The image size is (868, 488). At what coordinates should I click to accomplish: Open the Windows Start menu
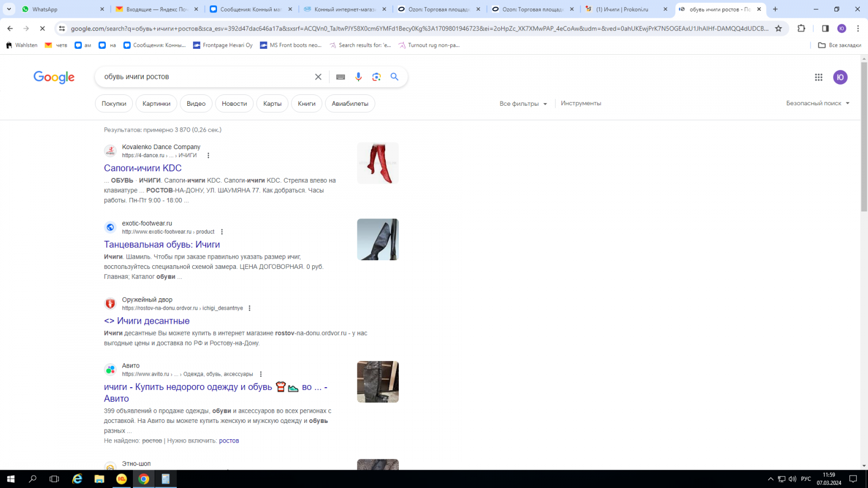11,479
